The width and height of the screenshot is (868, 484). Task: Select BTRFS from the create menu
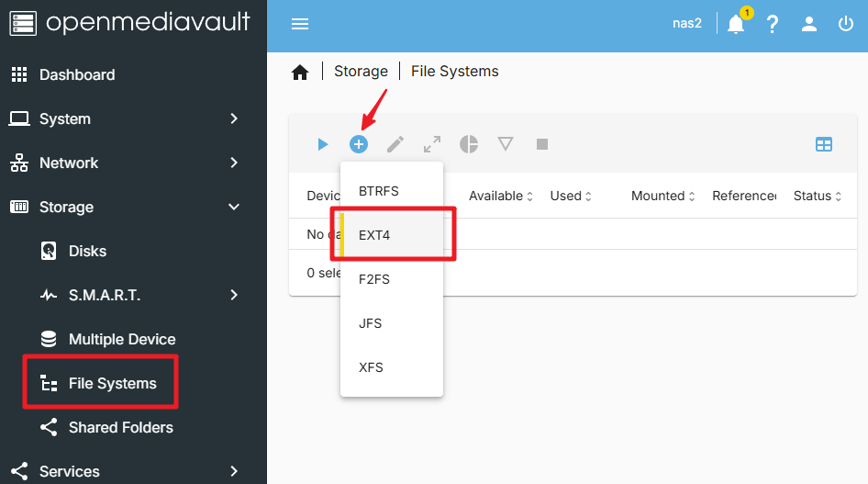pyautogui.click(x=392, y=191)
